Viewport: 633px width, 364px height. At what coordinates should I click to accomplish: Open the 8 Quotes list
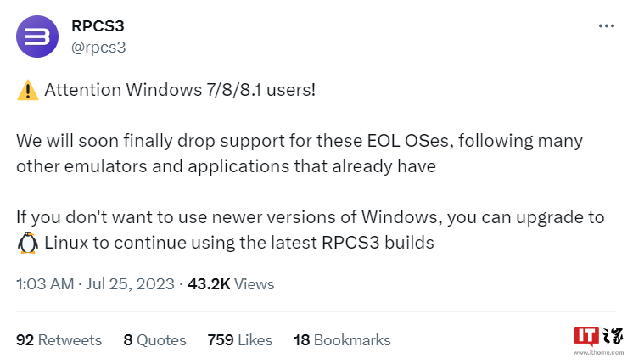(154, 340)
